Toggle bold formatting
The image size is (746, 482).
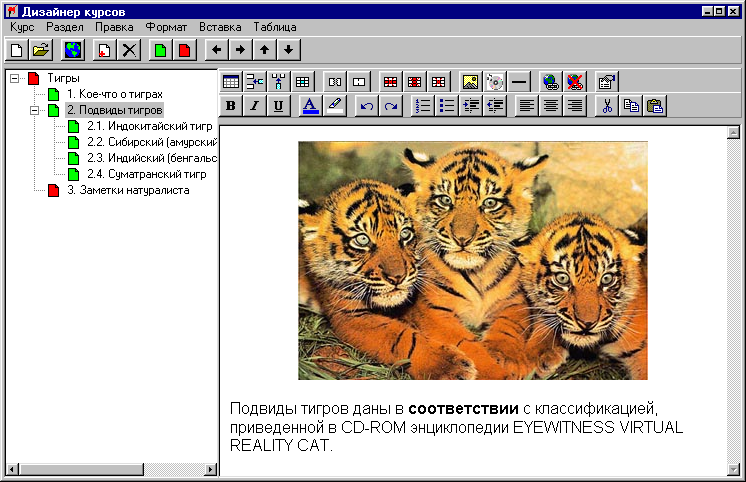coord(231,106)
